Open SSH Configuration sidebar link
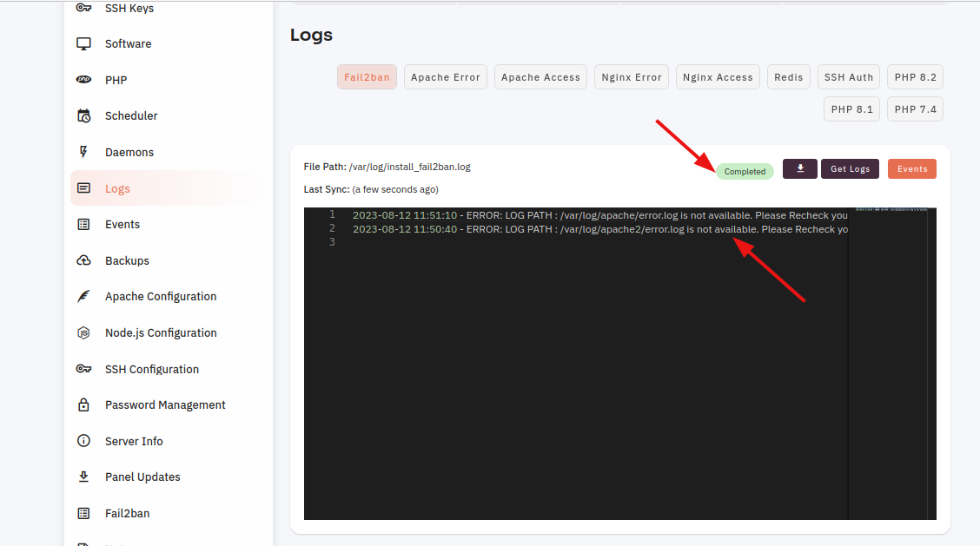The width and height of the screenshot is (980, 546). coord(152,369)
